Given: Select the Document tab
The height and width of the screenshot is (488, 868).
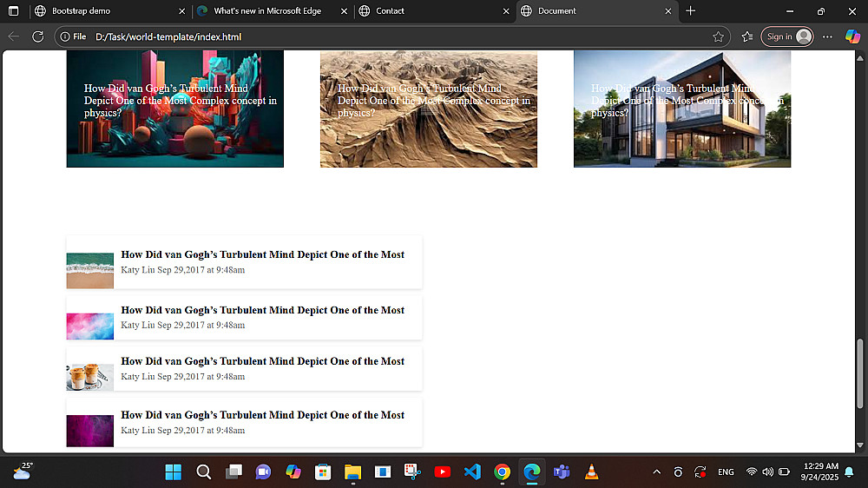Looking at the screenshot, I should 597,11.
